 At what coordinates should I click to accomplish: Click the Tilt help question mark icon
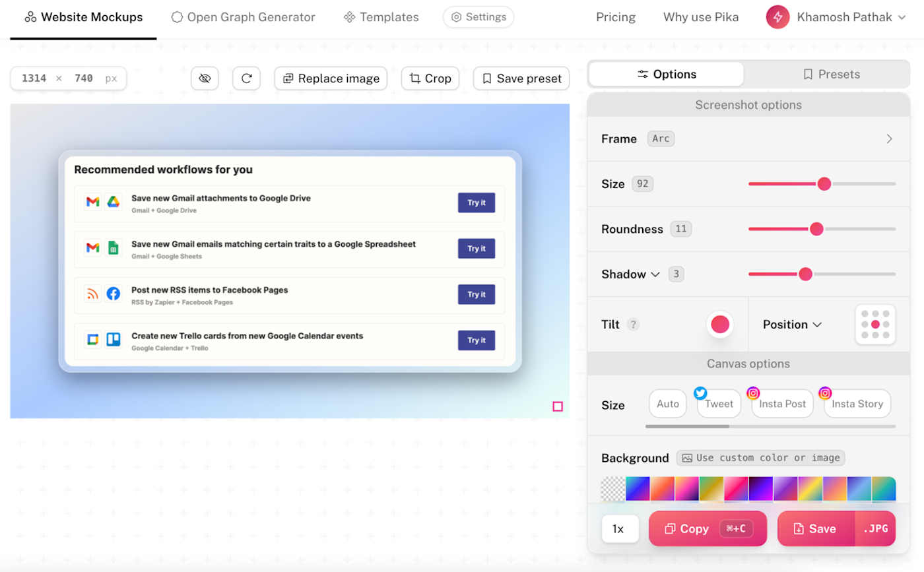click(633, 325)
